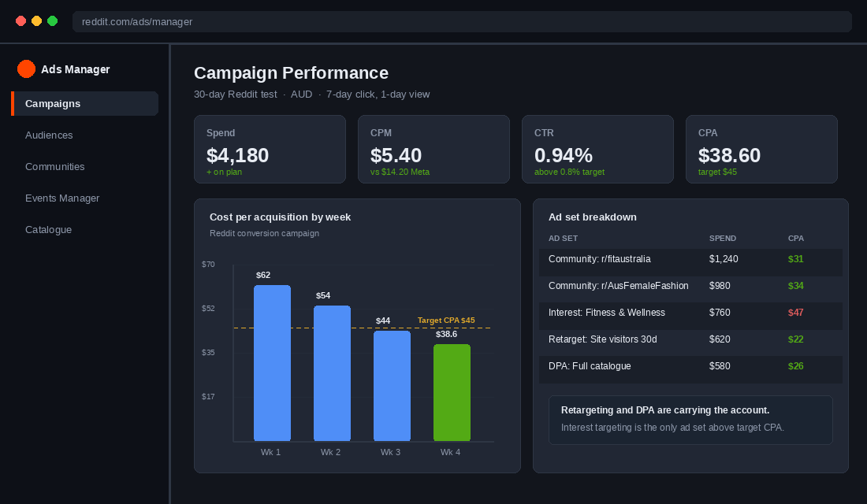Click the green $34 CPA value
Viewport: 867px width, 504px height.
pyautogui.click(x=796, y=286)
